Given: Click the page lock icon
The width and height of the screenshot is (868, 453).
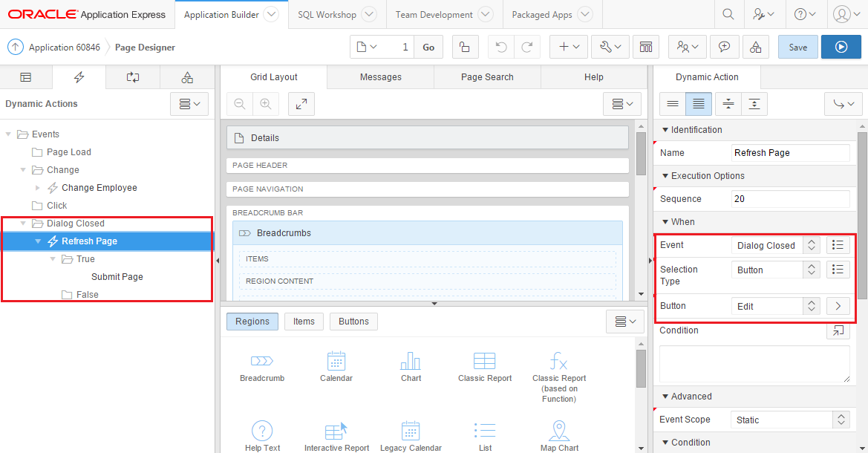Looking at the screenshot, I should tap(465, 46).
